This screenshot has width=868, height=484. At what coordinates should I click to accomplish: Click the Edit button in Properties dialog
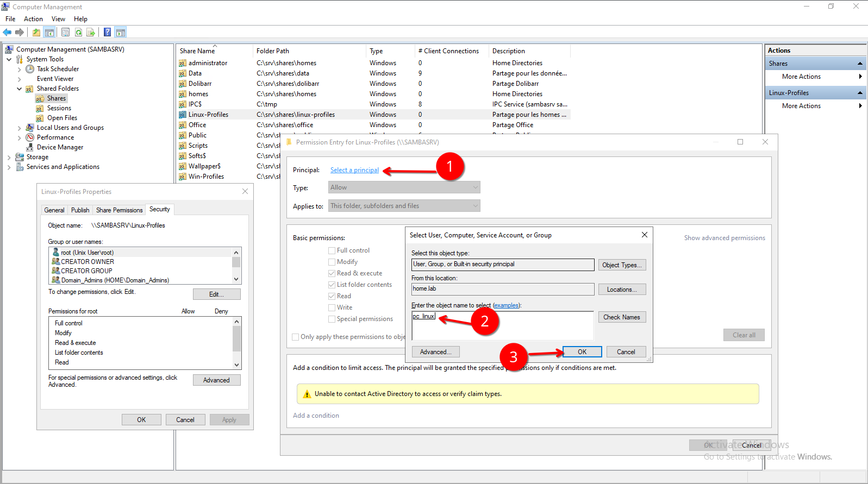tap(217, 294)
